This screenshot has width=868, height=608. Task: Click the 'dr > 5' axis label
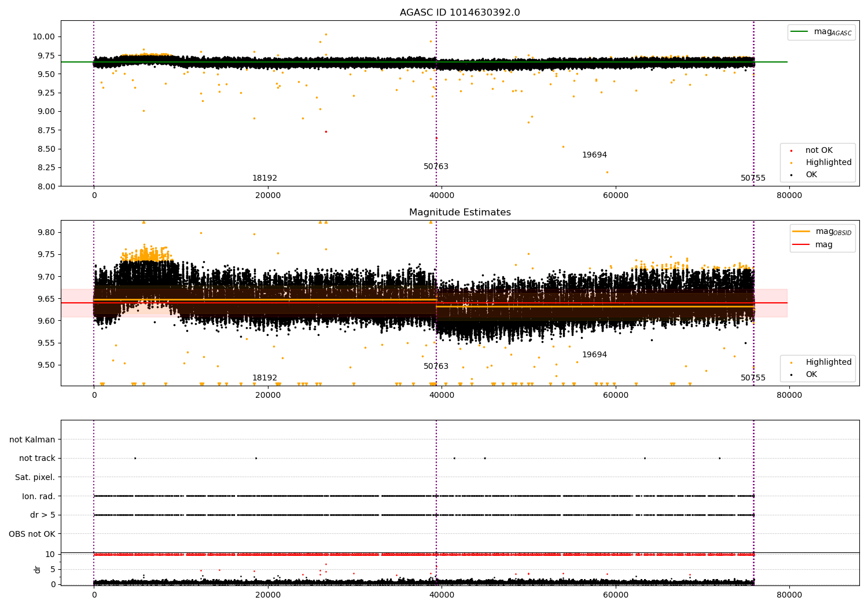42,515
